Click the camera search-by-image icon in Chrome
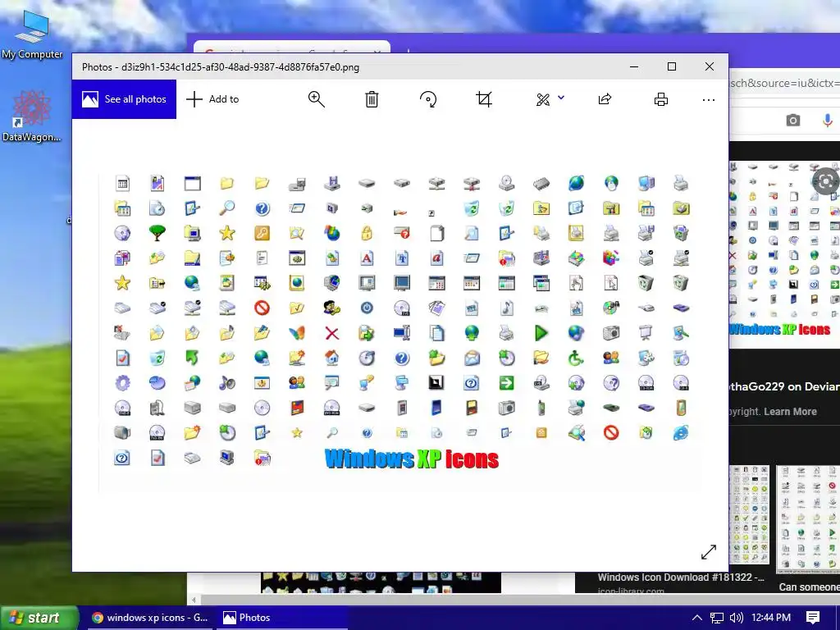 click(793, 121)
